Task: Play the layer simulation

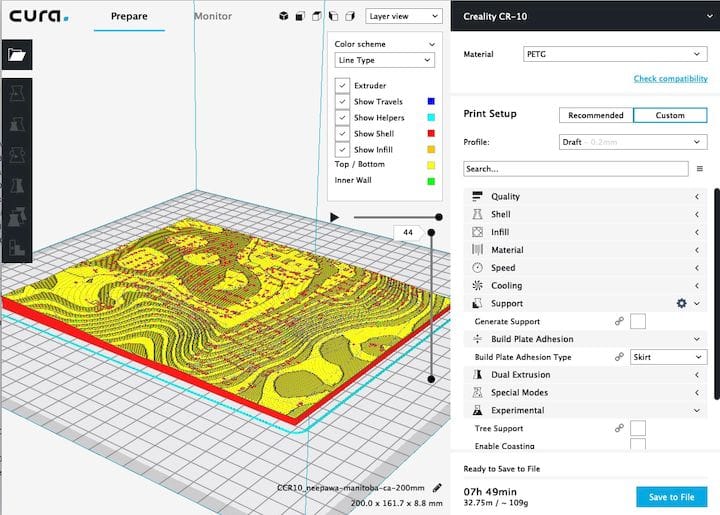Action: click(x=335, y=217)
